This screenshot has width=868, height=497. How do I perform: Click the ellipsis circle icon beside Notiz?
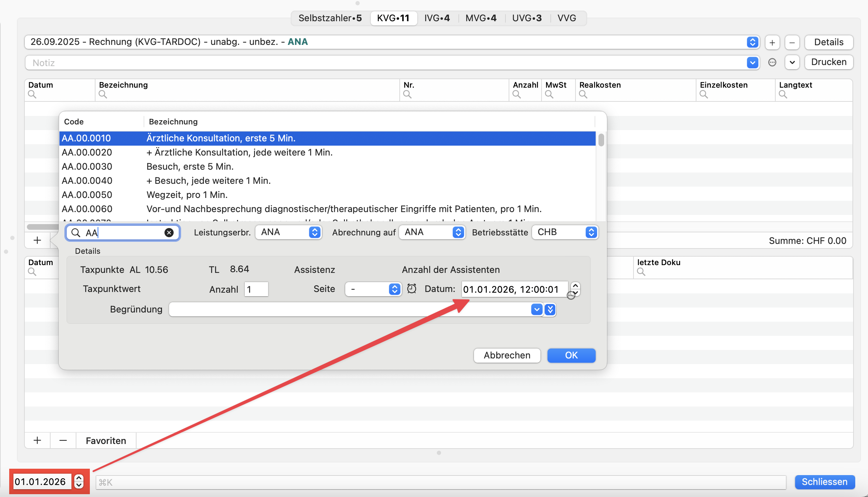(772, 63)
